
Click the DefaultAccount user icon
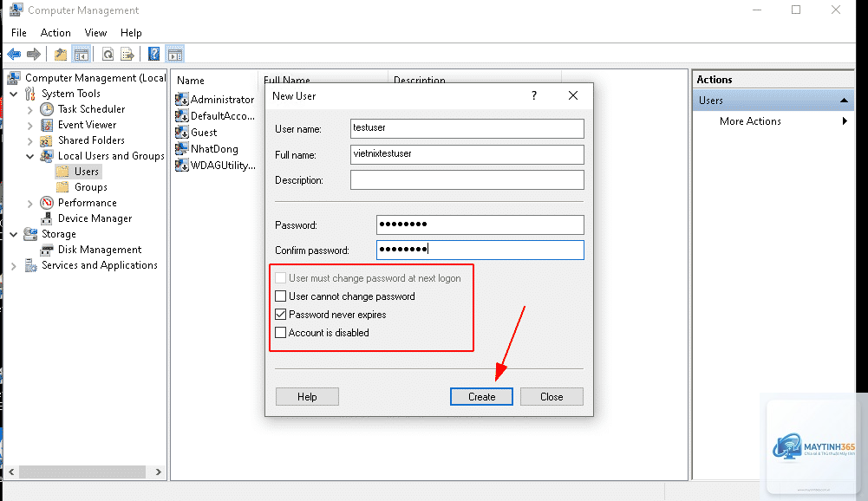pos(181,115)
